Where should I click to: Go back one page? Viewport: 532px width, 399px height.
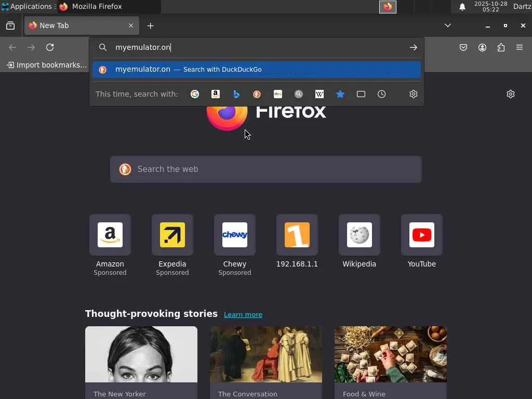[12, 47]
